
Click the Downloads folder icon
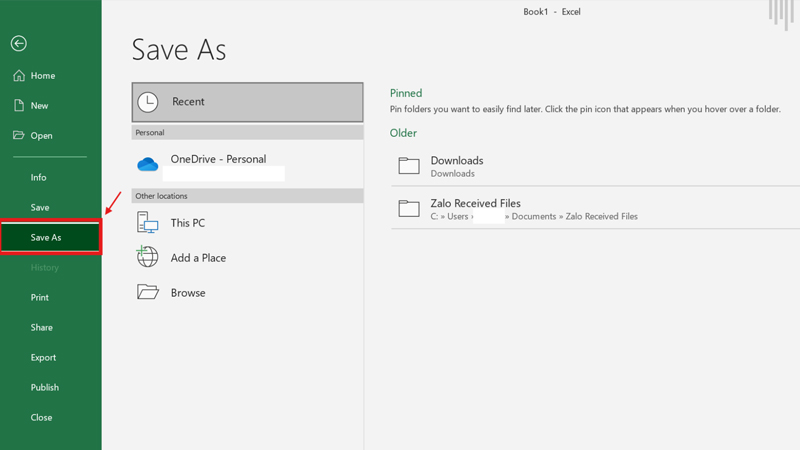[x=408, y=166]
